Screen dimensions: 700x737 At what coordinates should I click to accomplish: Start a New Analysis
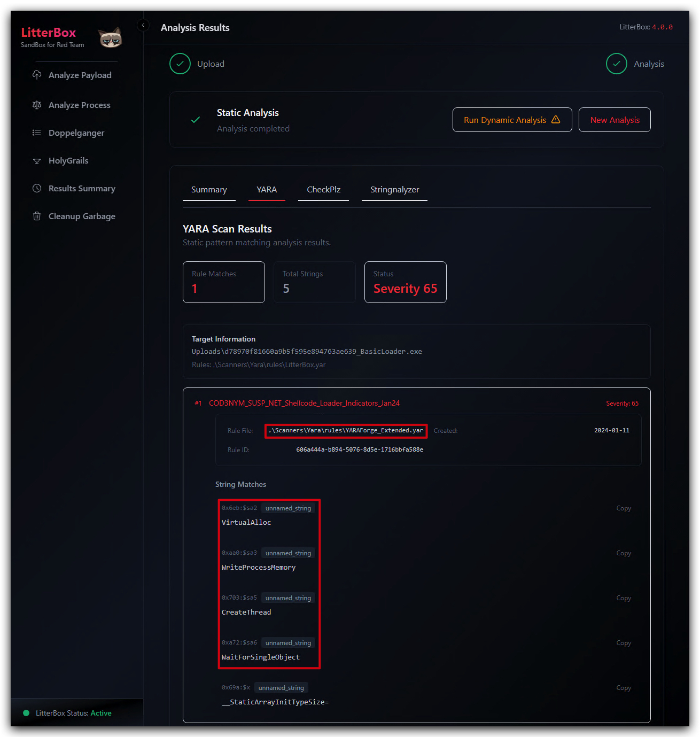(615, 120)
